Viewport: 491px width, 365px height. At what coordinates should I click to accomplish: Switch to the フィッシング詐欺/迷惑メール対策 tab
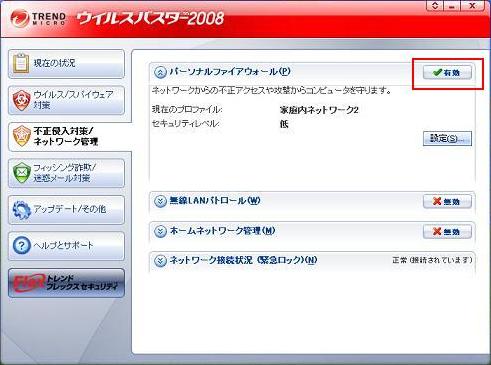66,173
